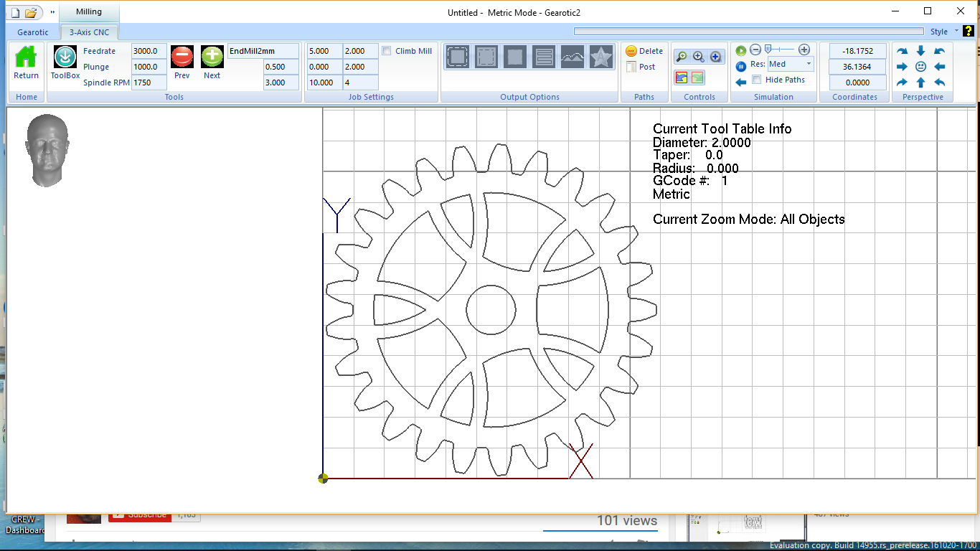The width and height of the screenshot is (980, 551).
Task: Pause the simulation with the blue pause button
Action: pos(741,66)
